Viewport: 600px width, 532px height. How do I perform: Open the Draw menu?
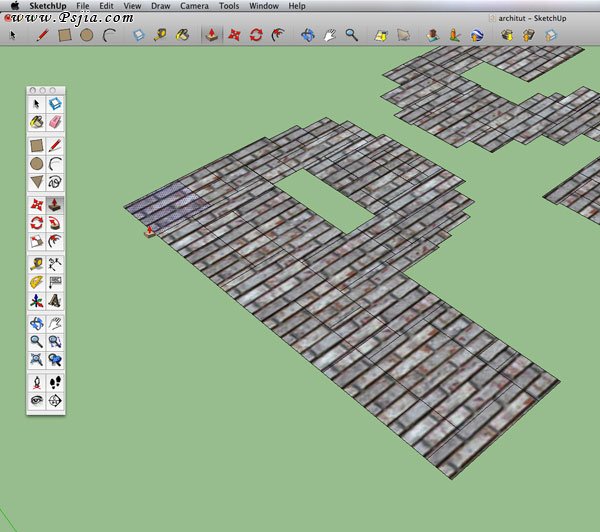tap(160, 6)
